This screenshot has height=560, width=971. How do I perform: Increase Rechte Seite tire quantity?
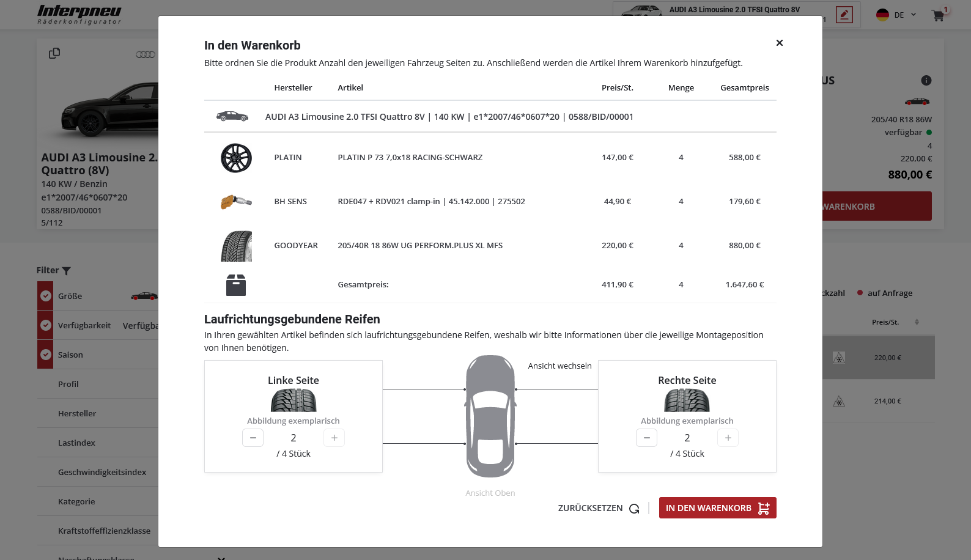[x=728, y=438]
